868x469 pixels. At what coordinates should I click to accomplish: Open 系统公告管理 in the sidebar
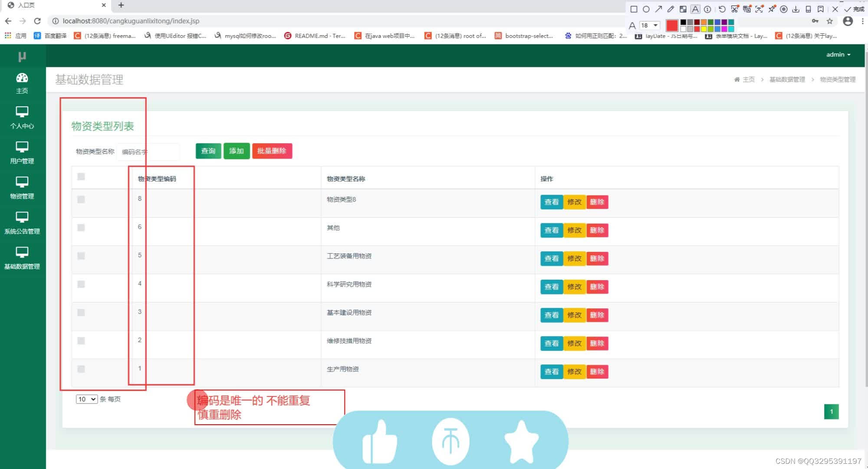22,223
